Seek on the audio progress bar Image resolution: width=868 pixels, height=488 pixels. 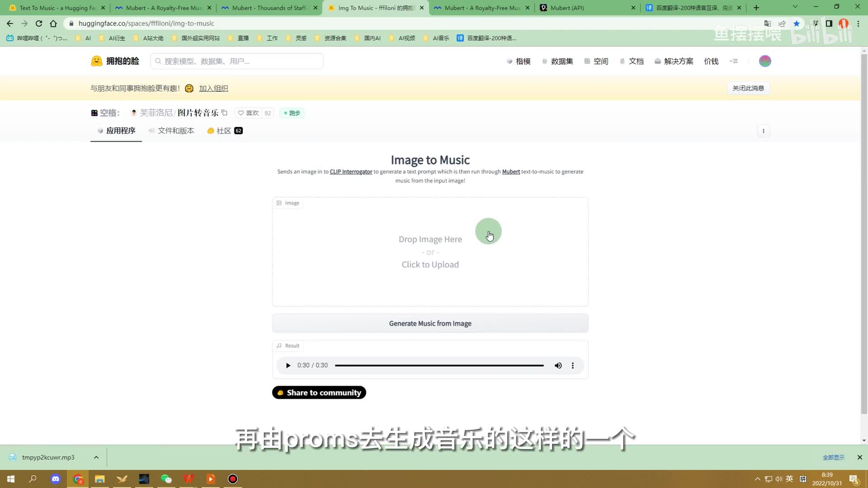[x=439, y=365]
